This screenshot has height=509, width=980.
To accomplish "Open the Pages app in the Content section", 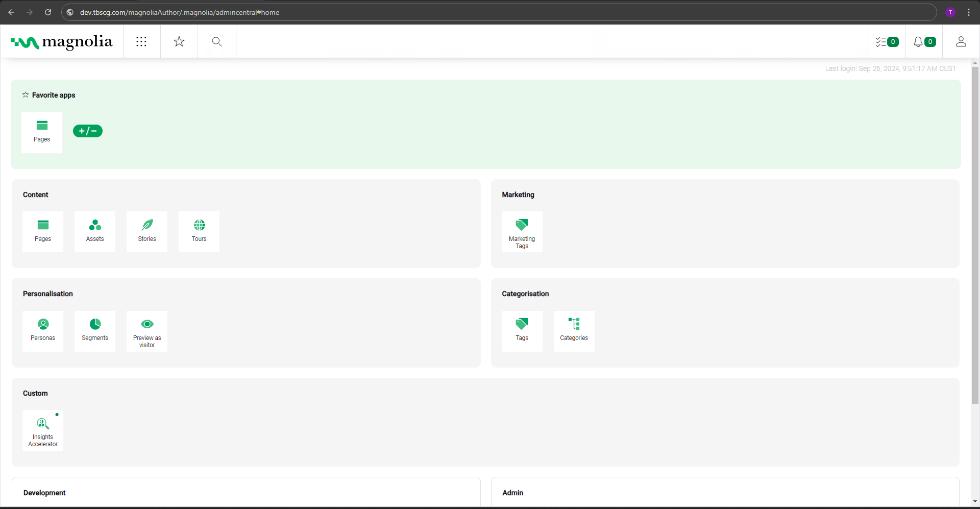I will click(42, 231).
